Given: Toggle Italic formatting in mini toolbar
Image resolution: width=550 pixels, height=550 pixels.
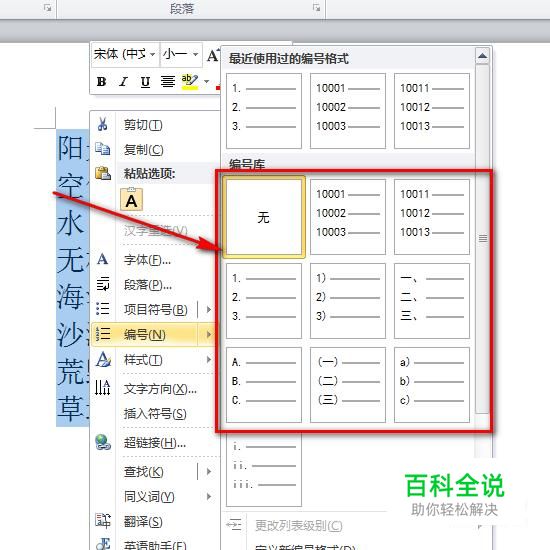Looking at the screenshot, I should 123,81.
